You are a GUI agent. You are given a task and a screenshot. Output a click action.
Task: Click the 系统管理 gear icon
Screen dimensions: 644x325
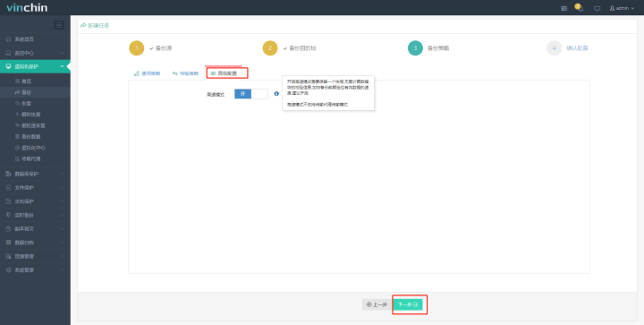(9, 270)
